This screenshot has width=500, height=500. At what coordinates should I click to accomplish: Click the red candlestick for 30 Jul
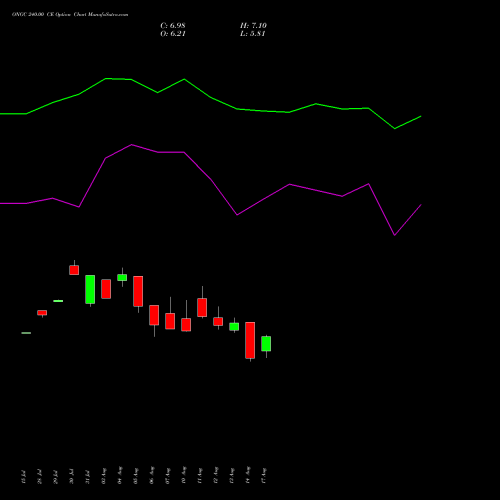(74, 270)
